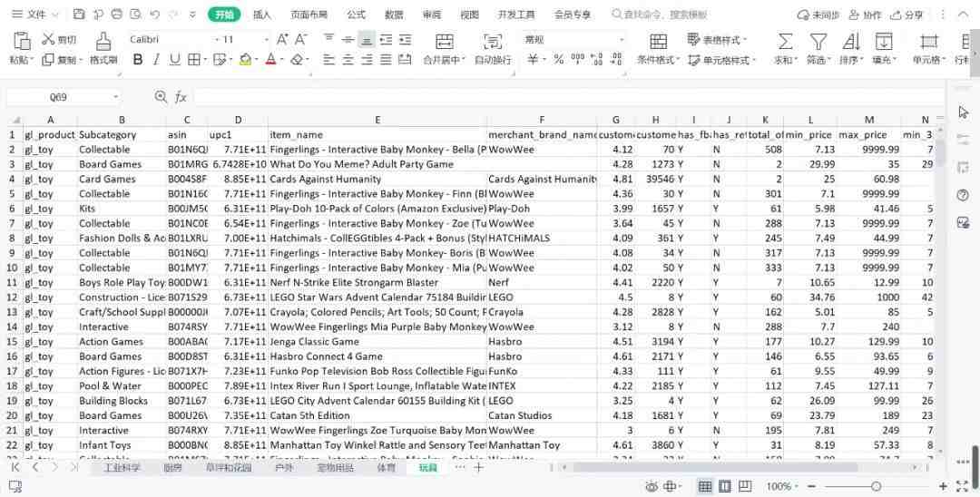Toggle bottom vertical alignment
The image size is (980, 497).
pyautogui.click(x=367, y=39)
